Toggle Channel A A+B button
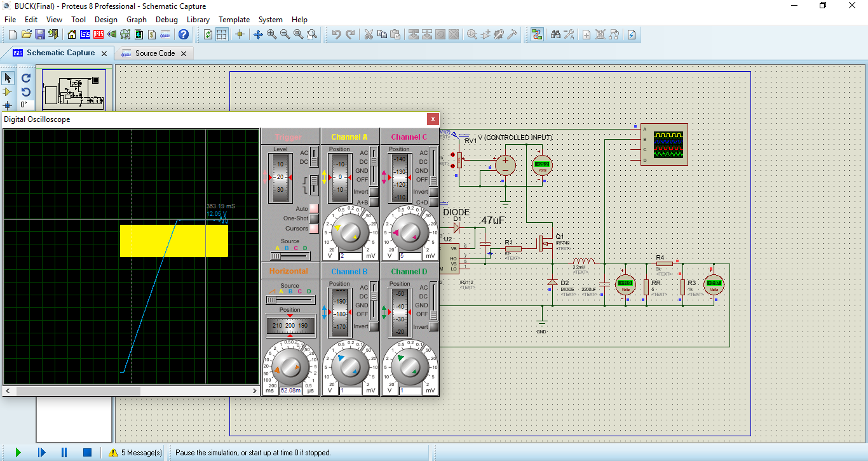 374,202
